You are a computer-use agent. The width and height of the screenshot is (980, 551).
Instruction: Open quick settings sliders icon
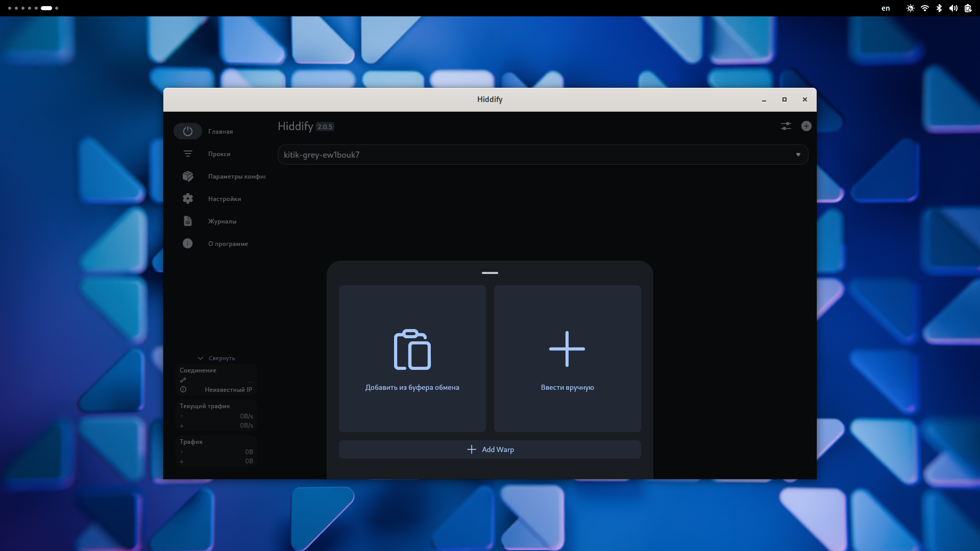(786, 126)
